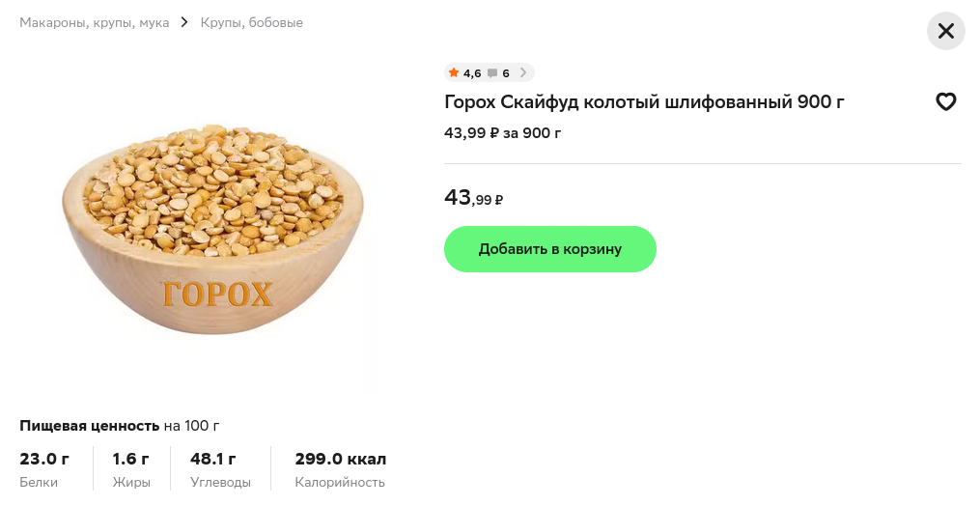Click the breadcrumb separator arrow
This screenshot has height=506, width=980.
click(x=185, y=22)
